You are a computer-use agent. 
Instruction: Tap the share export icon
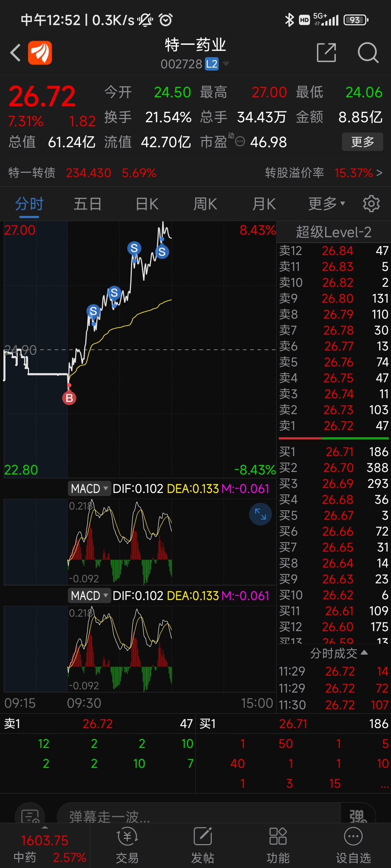326,53
